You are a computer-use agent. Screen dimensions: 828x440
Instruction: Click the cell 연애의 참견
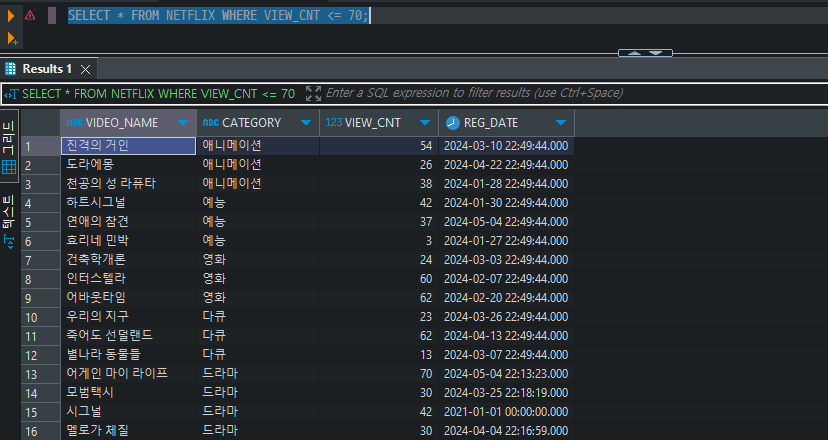(129, 222)
